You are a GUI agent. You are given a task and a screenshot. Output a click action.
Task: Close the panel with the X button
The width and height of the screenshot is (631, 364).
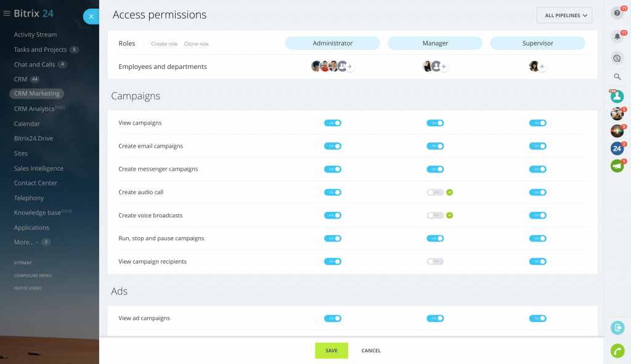[91, 17]
